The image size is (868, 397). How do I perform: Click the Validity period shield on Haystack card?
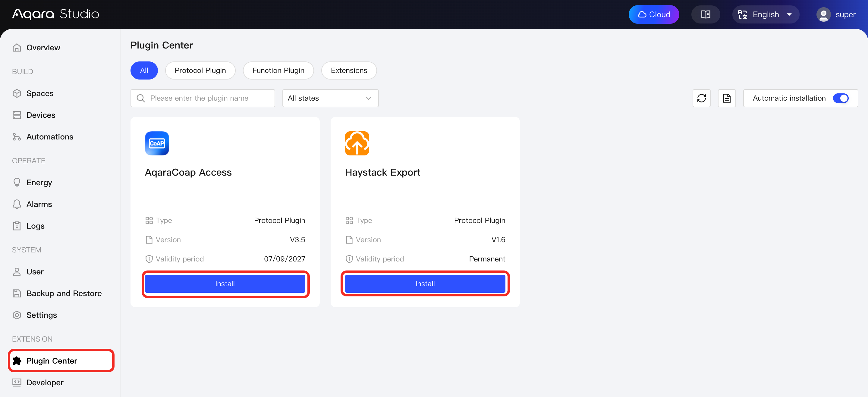click(x=349, y=259)
